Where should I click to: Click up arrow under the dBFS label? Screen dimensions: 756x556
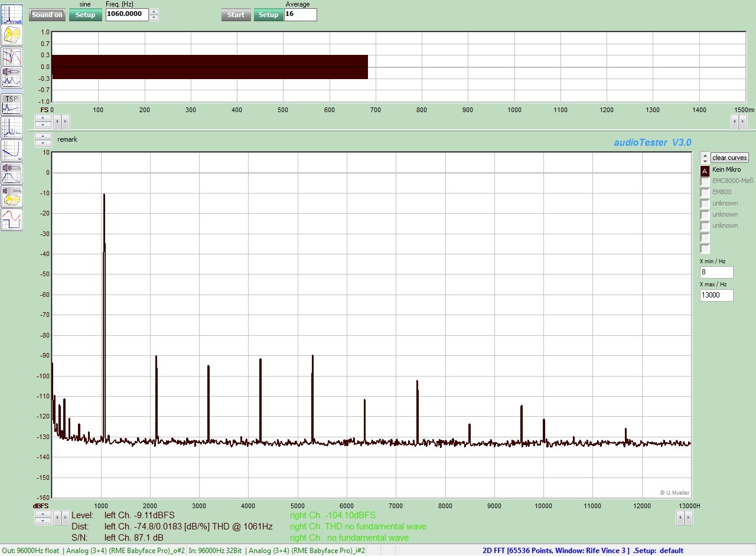click(x=43, y=514)
